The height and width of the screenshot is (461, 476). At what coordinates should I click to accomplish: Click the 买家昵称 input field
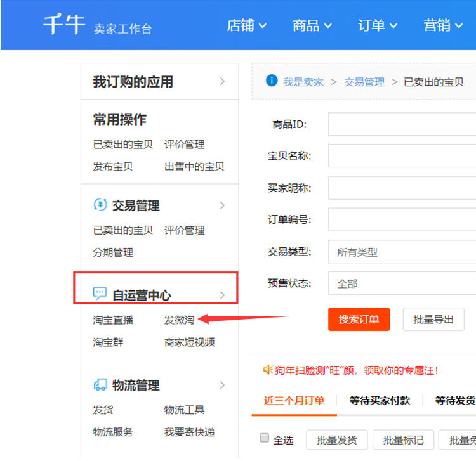402,188
